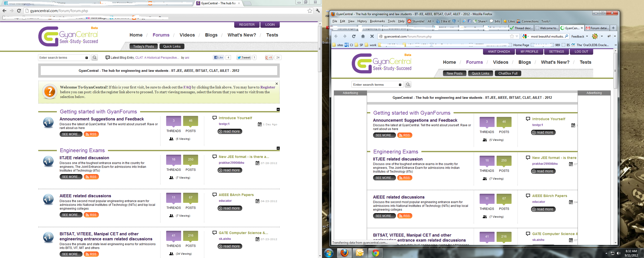Image resolution: width=644 pixels, height=258 pixels.
Task: Close the Welcome To GyanCentral notice
Action: (x=277, y=84)
